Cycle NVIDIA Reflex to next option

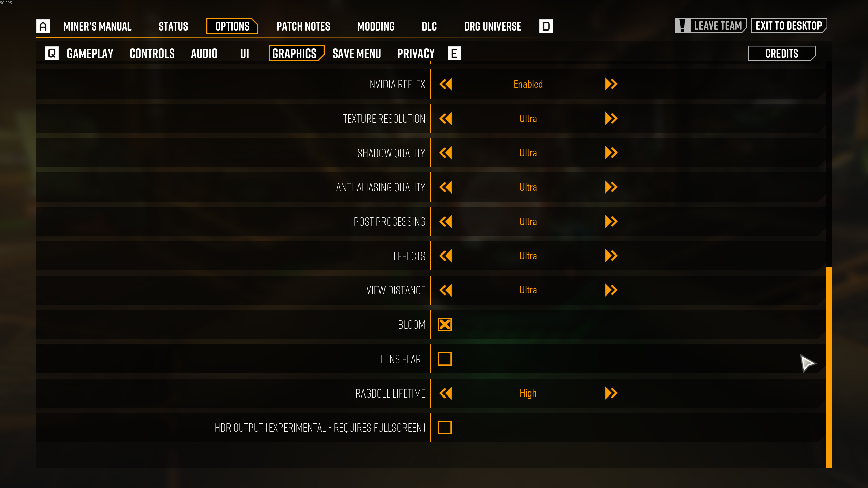[611, 84]
